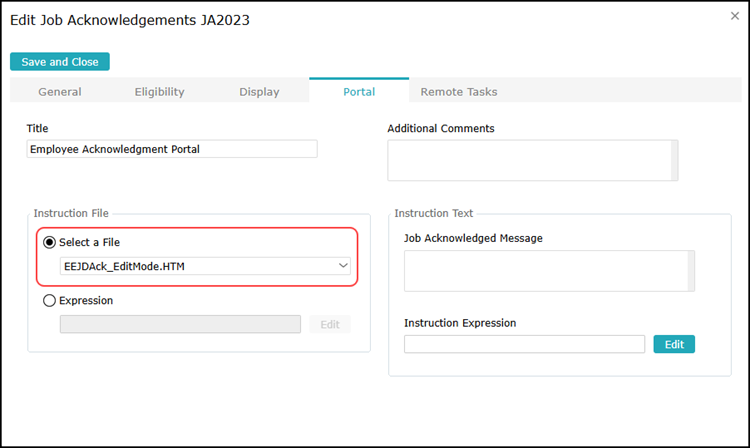
Task: Focus the Additional Comments text area
Action: click(528, 160)
